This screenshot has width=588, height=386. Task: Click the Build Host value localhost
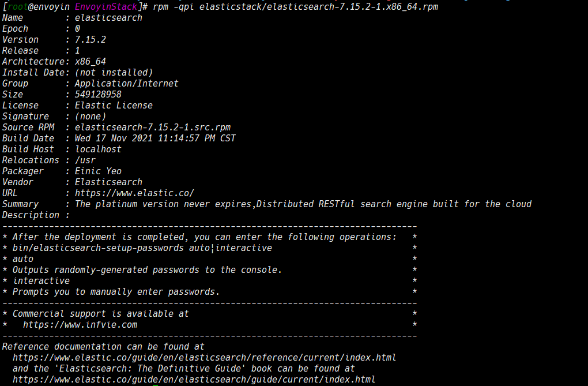98,149
